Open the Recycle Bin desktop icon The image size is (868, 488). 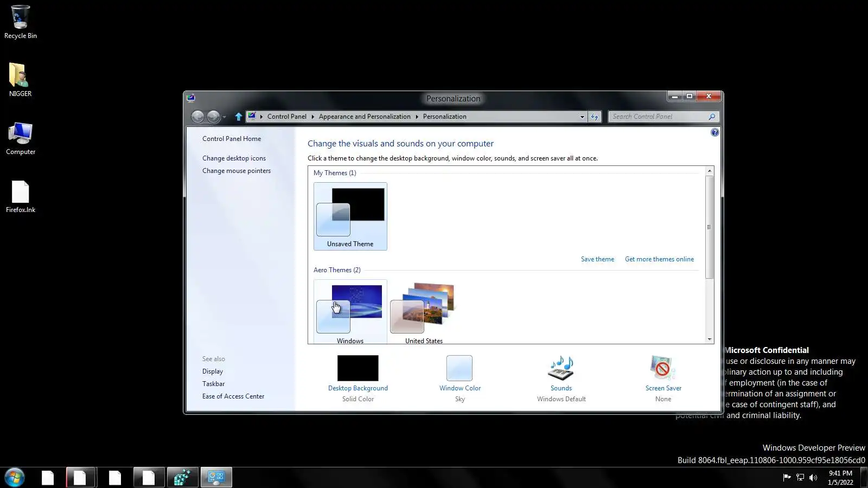pyautogui.click(x=21, y=22)
